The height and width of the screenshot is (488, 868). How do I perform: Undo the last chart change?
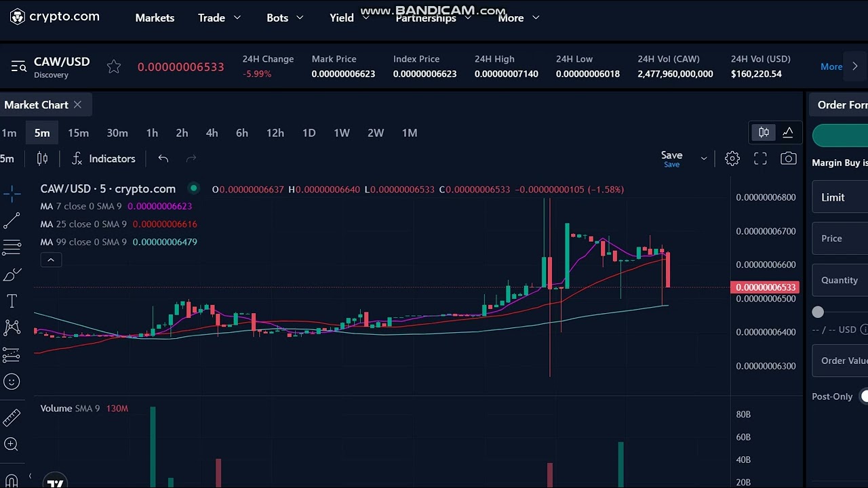[163, 159]
